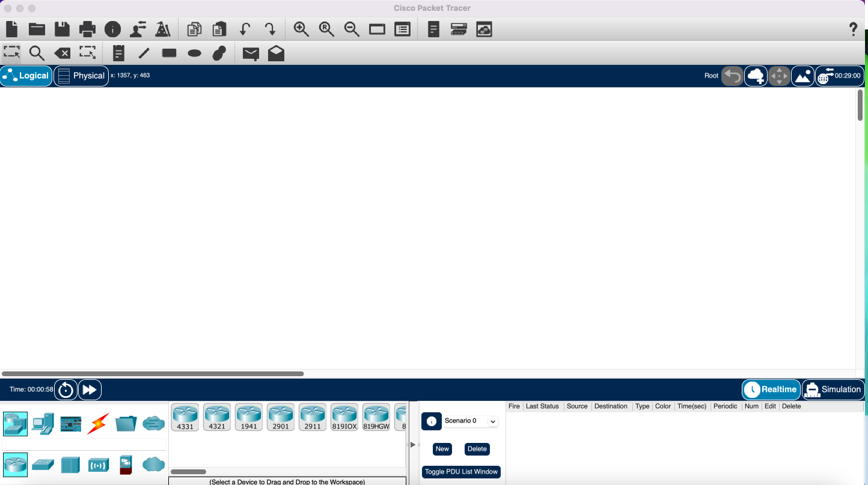Pick the 2911 router device

click(x=313, y=417)
